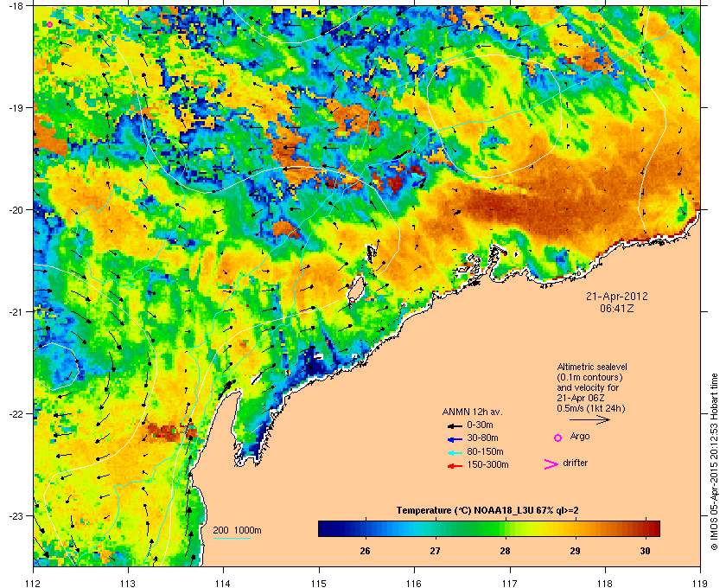Click the '0.5m/s (1kt 24h)' text
This screenshot has height=588, width=726.
(x=591, y=409)
